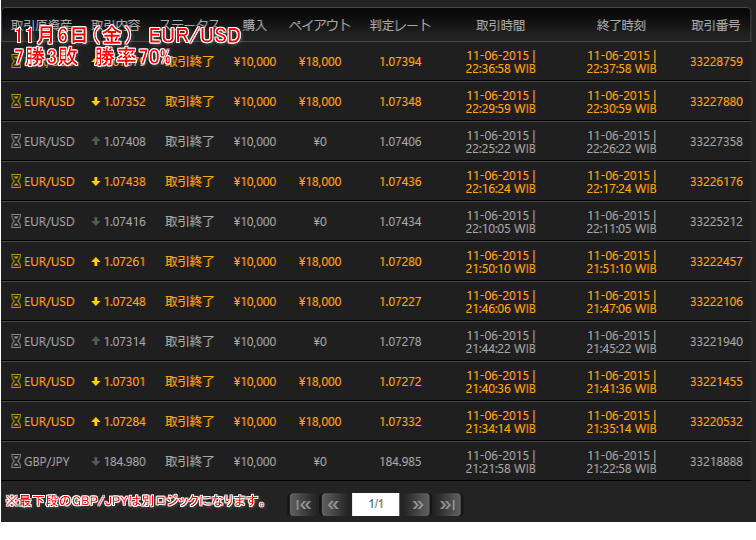Click hourglass icon in trade 33221940 row
This screenshot has height=540, width=756.
tap(16, 342)
